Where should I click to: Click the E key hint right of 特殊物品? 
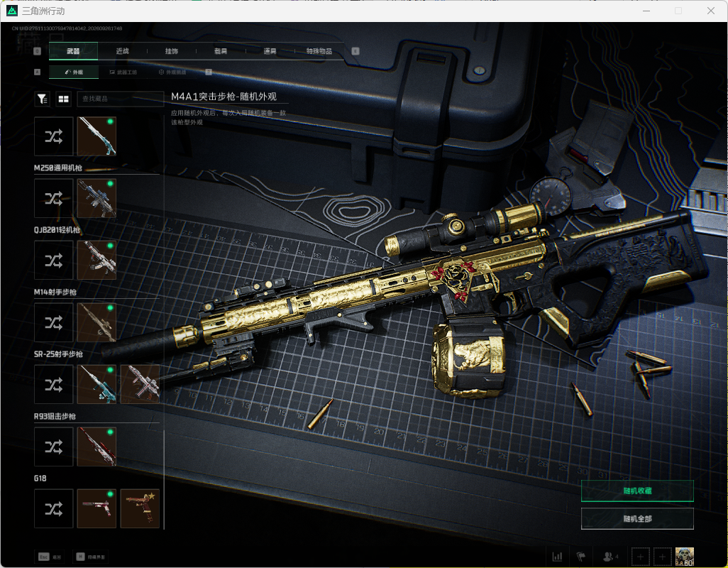click(x=355, y=51)
